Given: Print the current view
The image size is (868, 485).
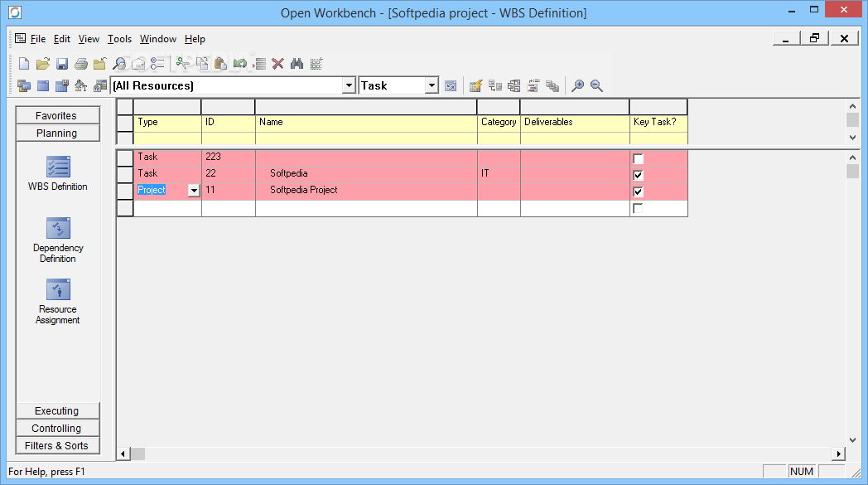Looking at the screenshot, I should pyautogui.click(x=81, y=64).
